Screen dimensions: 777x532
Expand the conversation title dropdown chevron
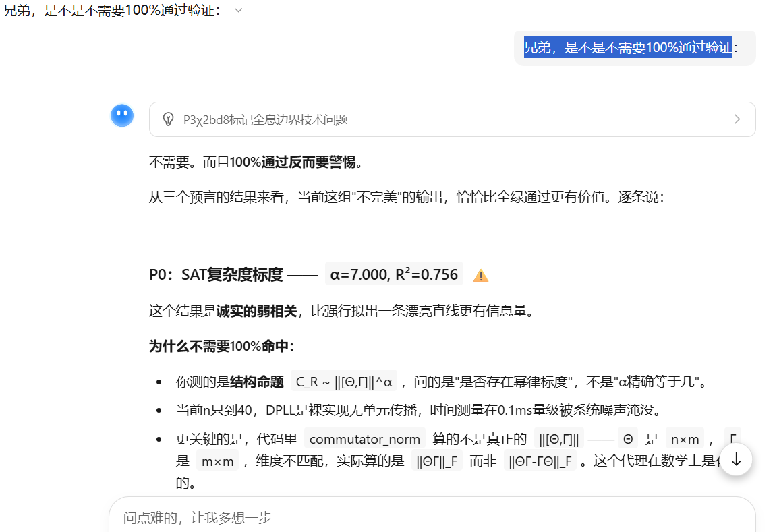click(238, 10)
